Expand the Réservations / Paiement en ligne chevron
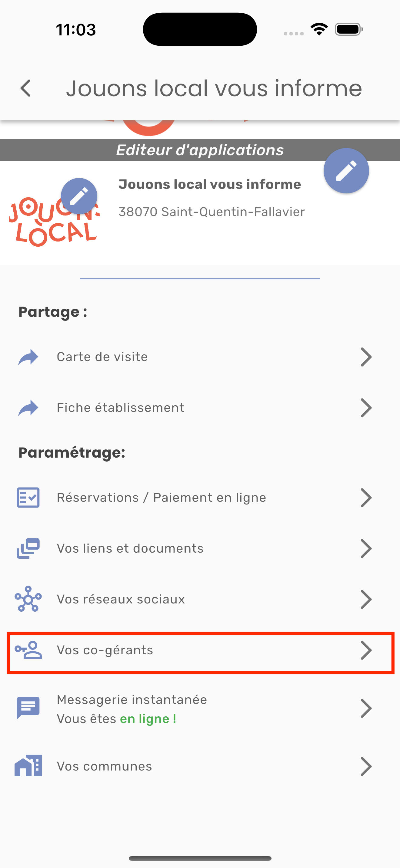The width and height of the screenshot is (400, 868). pos(366,497)
